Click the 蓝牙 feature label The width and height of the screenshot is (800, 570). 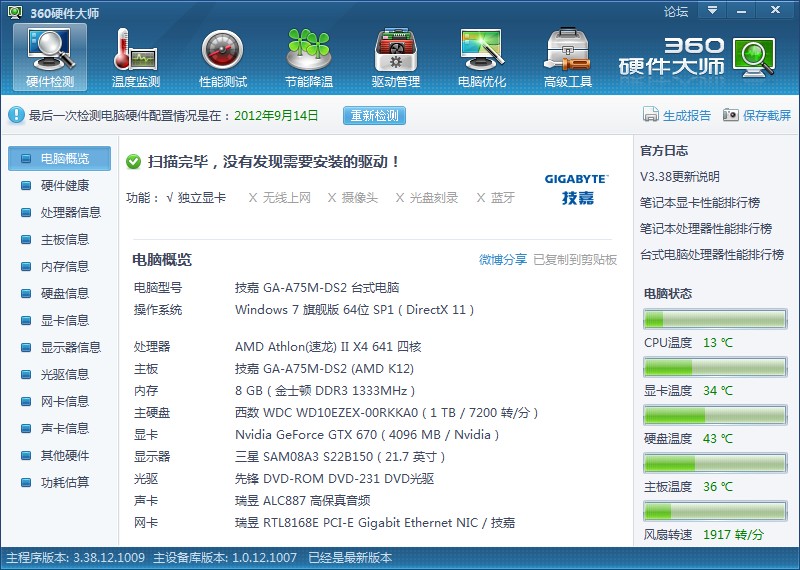point(503,198)
